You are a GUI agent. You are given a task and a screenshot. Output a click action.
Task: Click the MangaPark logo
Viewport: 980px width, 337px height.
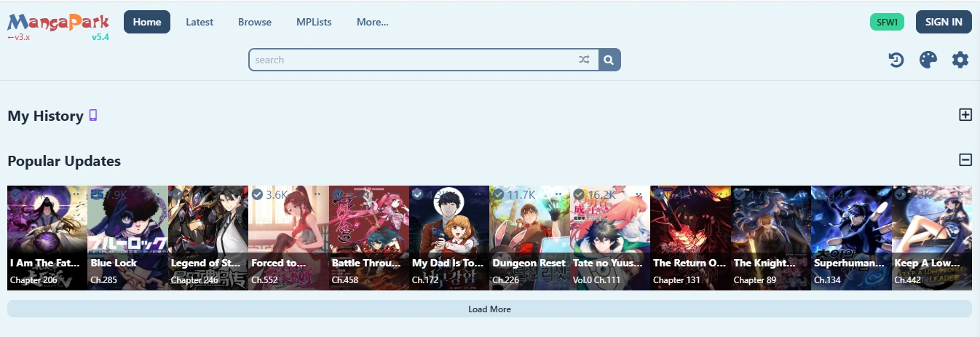pos(58,23)
